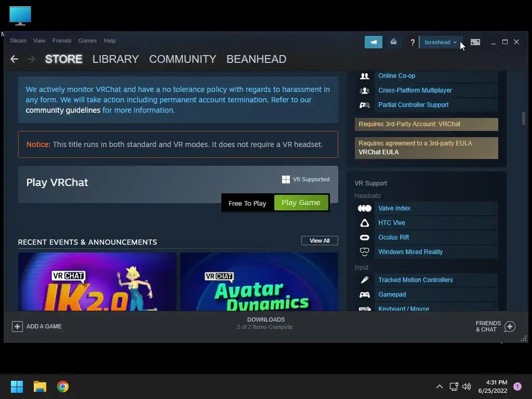
Task: Go forward with the right arrow
Action: tap(31, 59)
